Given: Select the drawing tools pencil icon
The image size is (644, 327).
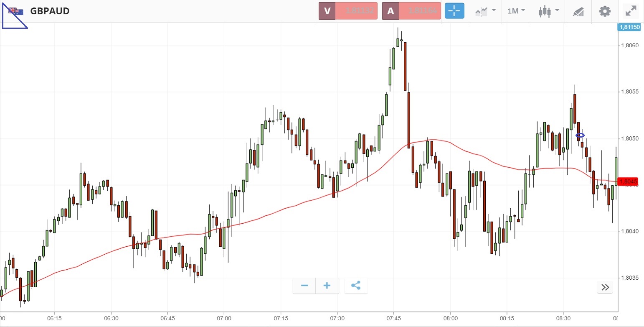Looking at the screenshot, I should point(578,11).
